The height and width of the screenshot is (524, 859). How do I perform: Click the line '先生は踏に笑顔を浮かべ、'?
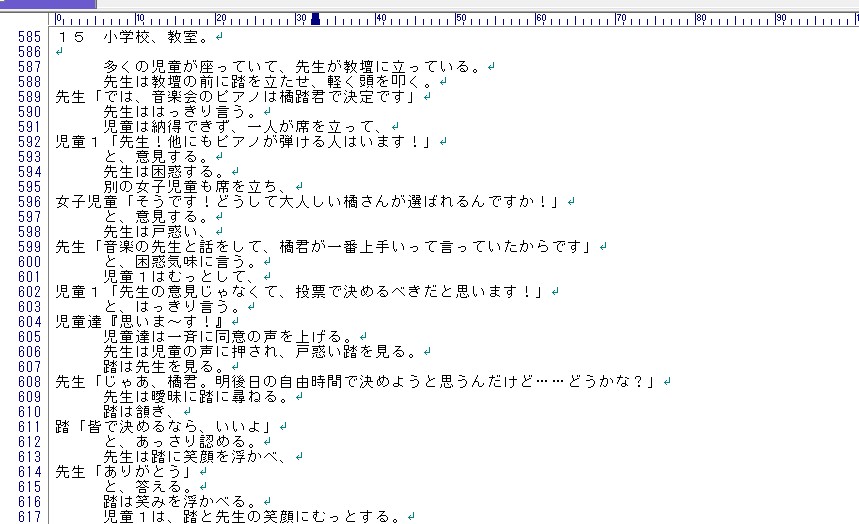[196, 457]
